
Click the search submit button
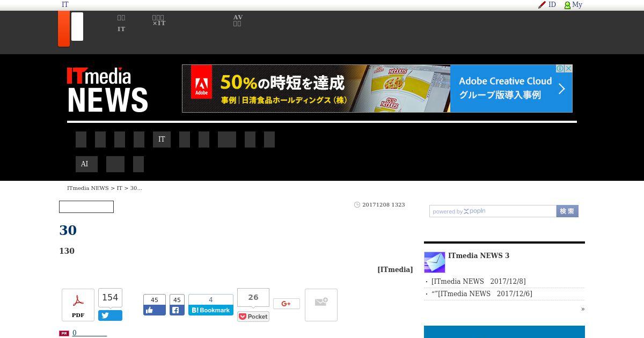(x=567, y=211)
